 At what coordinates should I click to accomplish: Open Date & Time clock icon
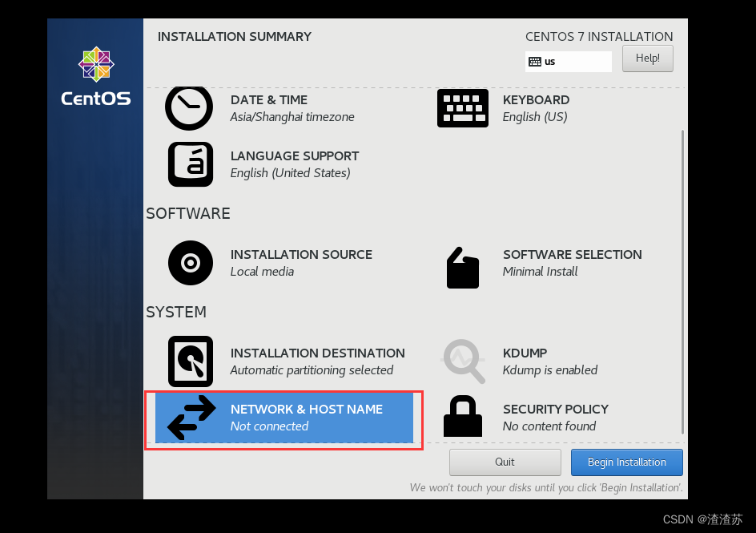point(189,108)
